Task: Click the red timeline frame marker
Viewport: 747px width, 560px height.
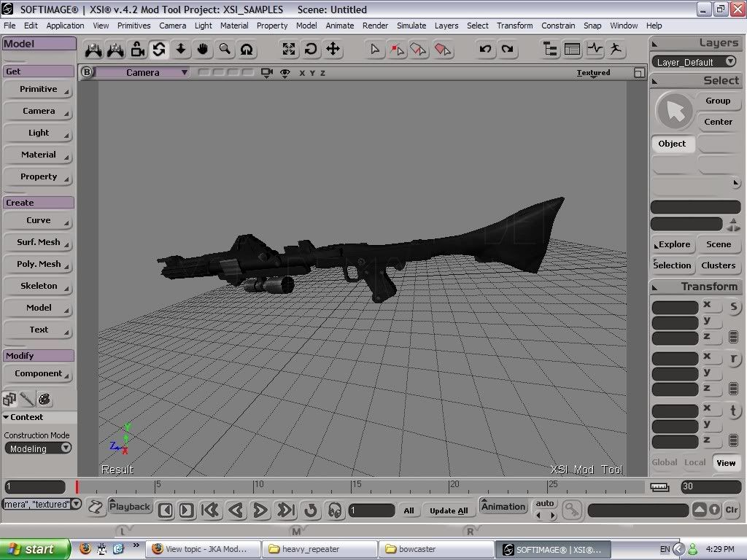Action: click(77, 486)
